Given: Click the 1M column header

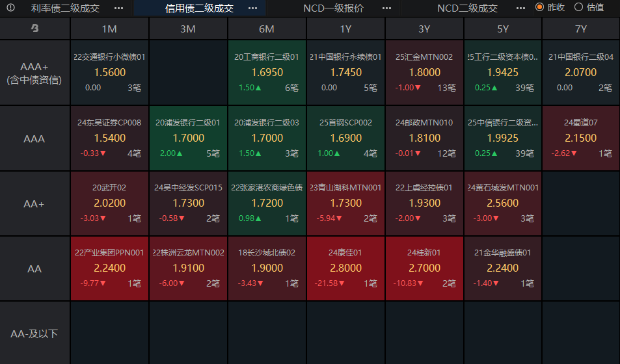Looking at the screenshot, I should (x=109, y=29).
